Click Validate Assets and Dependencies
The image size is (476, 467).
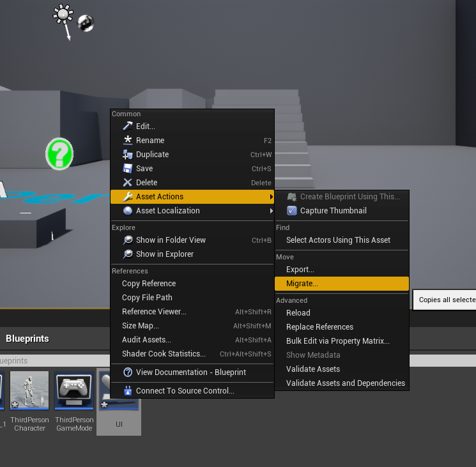(x=342, y=383)
